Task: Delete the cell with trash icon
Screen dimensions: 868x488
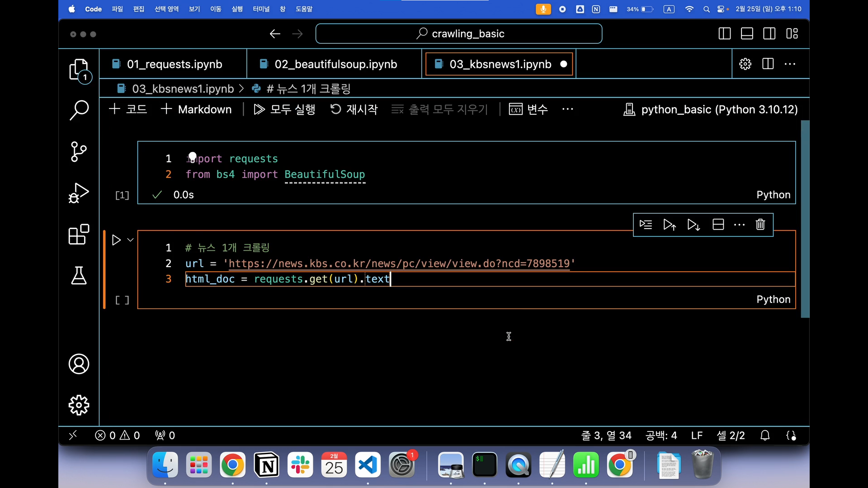Action: tap(760, 225)
